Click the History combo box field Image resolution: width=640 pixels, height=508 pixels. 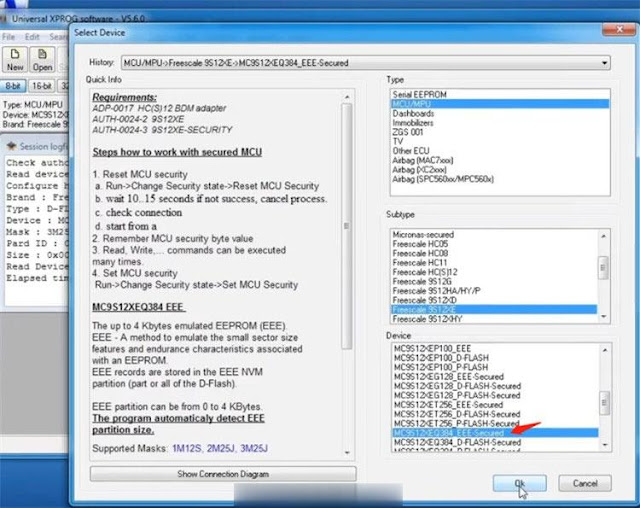point(366,63)
